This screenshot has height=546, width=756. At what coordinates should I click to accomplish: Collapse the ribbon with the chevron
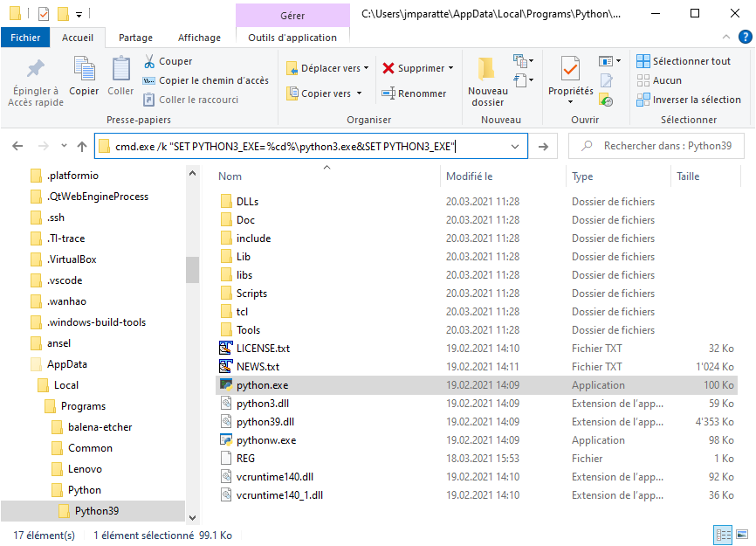point(726,38)
